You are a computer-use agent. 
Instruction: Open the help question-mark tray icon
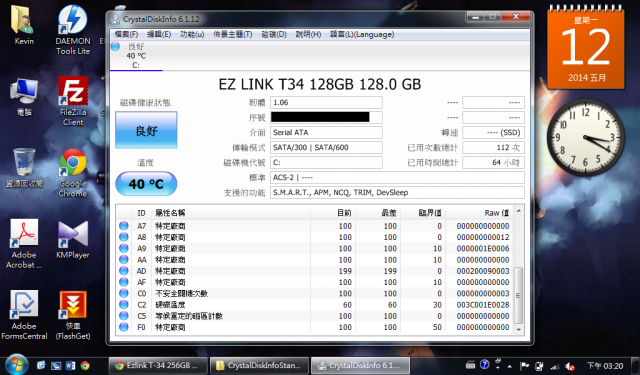(484, 364)
